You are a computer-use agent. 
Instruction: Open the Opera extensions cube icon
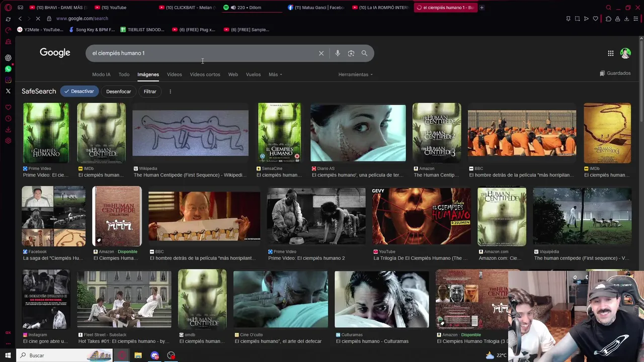tap(608, 19)
